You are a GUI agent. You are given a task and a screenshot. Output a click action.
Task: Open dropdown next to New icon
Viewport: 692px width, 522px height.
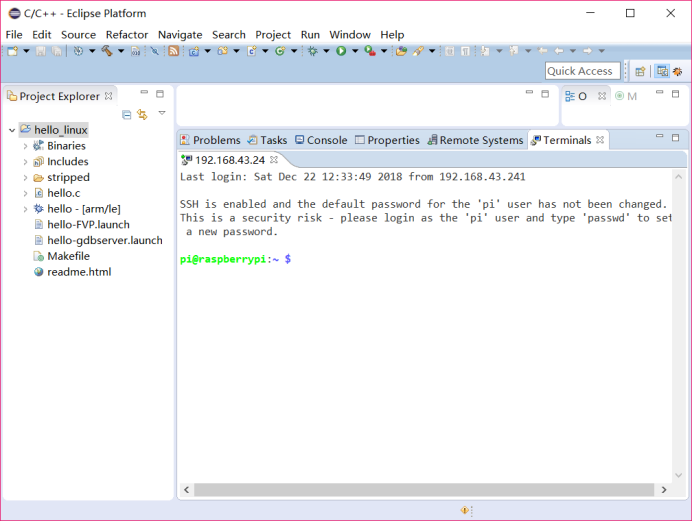(x=26, y=51)
